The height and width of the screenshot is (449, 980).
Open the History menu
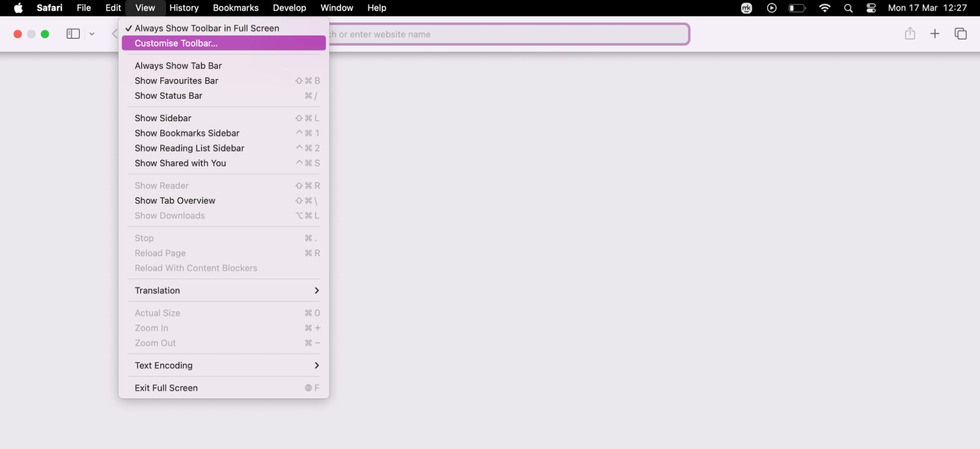coord(183,8)
